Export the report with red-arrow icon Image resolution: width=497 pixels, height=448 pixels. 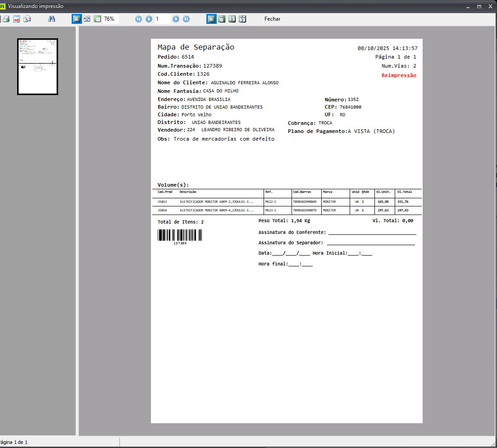tap(17, 19)
